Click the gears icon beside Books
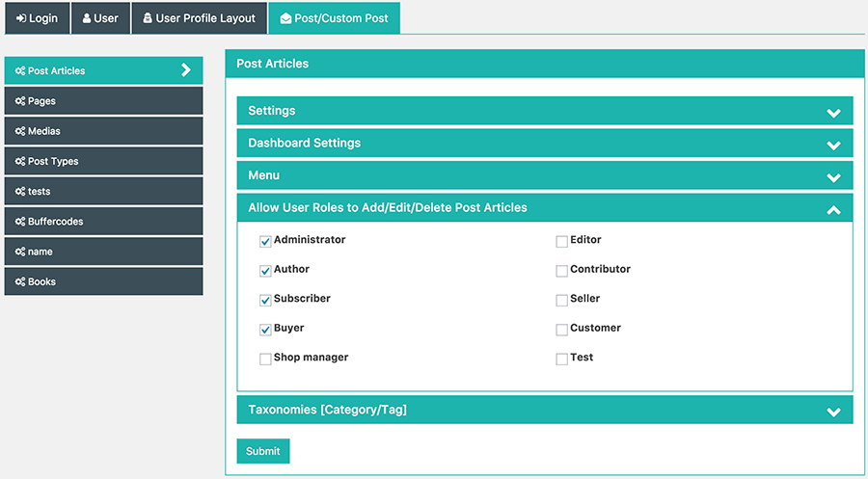868x479 pixels. coord(20,281)
